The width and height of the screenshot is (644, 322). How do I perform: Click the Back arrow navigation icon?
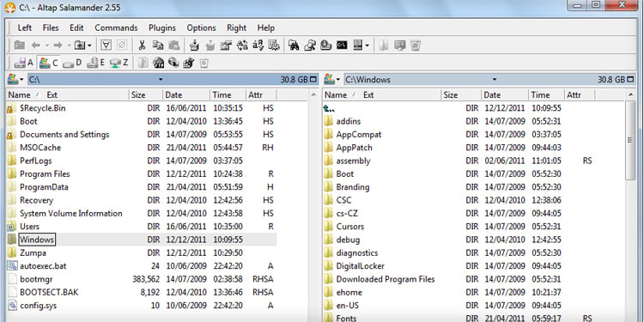tap(36, 46)
